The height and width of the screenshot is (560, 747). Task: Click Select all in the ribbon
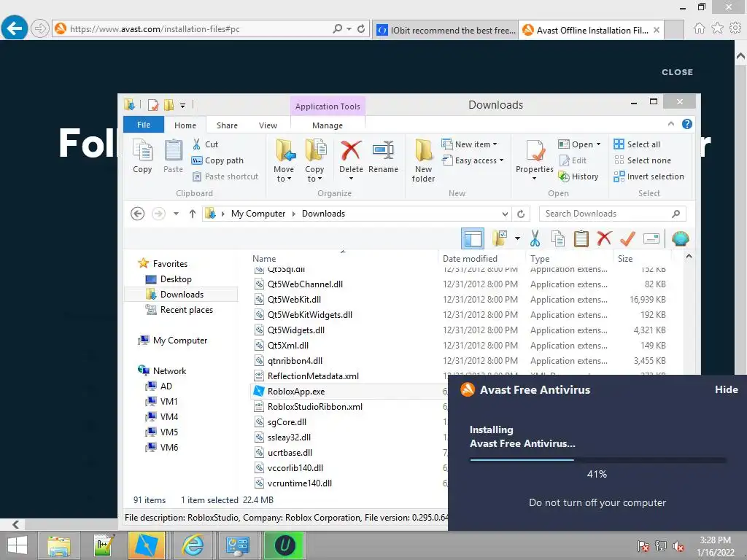coord(637,144)
